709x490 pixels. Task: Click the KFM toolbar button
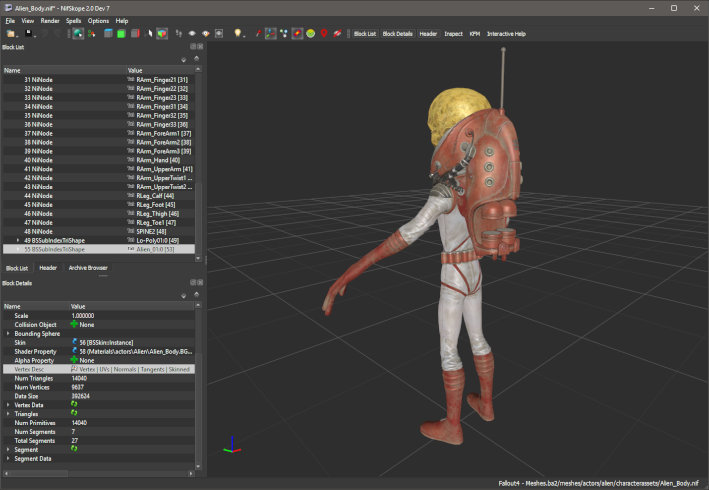click(x=475, y=34)
